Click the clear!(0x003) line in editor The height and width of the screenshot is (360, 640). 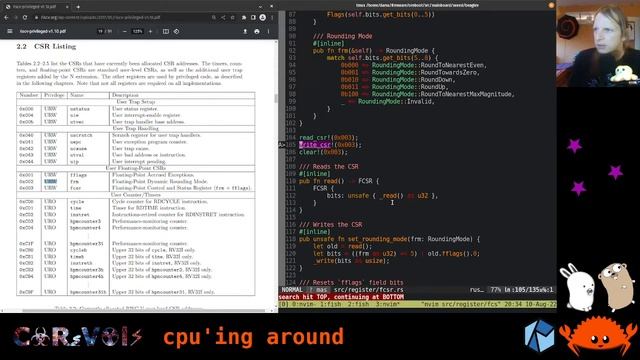tap(324, 152)
